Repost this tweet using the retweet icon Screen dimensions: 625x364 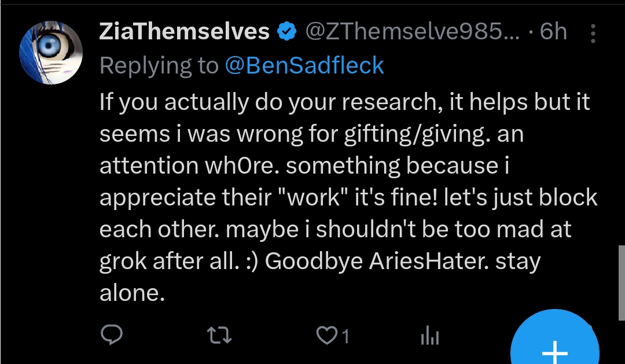[220, 336]
